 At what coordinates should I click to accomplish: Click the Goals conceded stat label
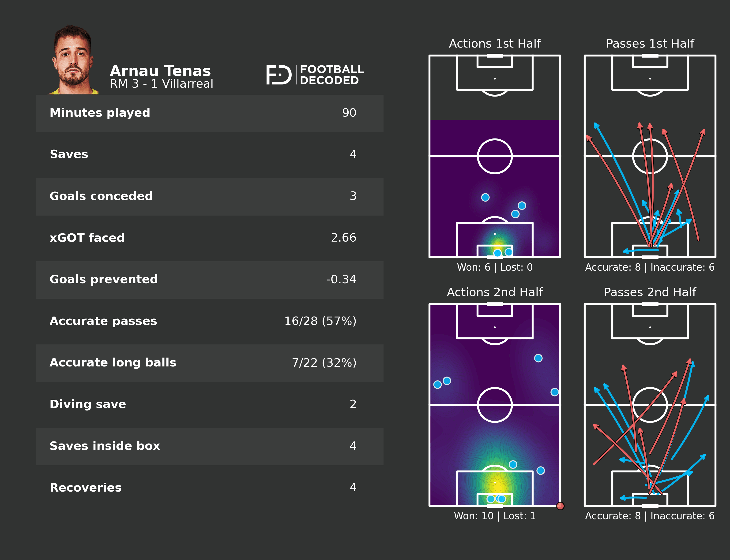coord(101,196)
